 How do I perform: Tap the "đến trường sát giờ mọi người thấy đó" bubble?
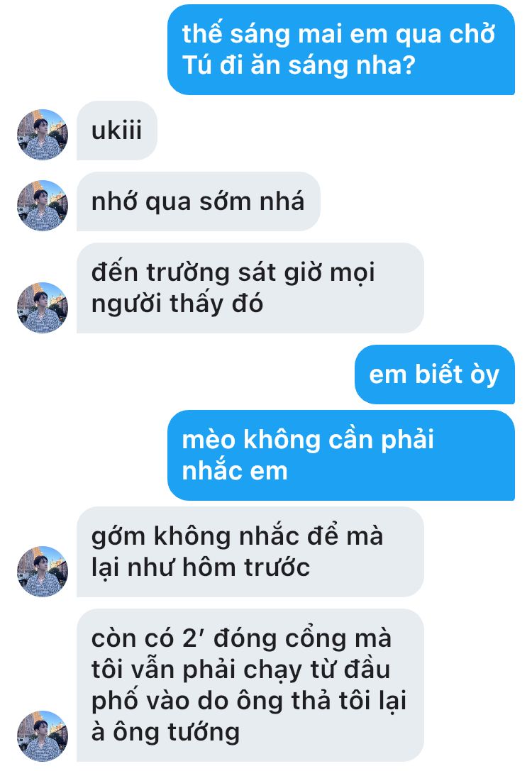(x=250, y=288)
